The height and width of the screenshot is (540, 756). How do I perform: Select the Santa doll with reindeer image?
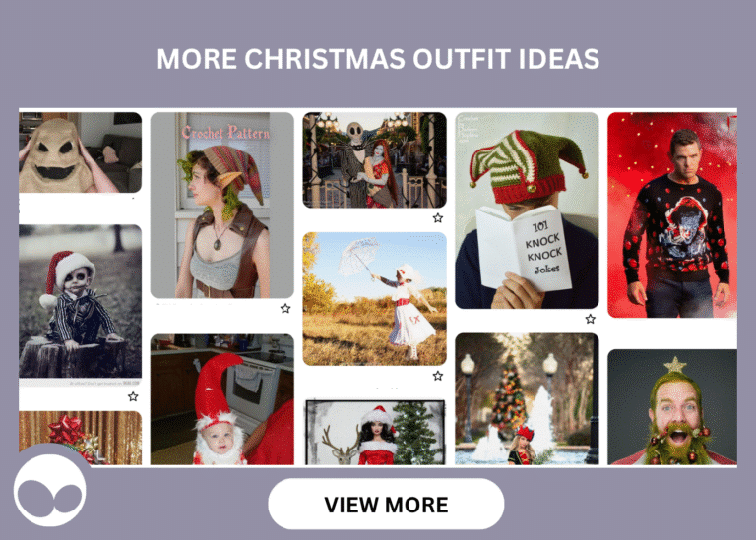(x=375, y=432)
